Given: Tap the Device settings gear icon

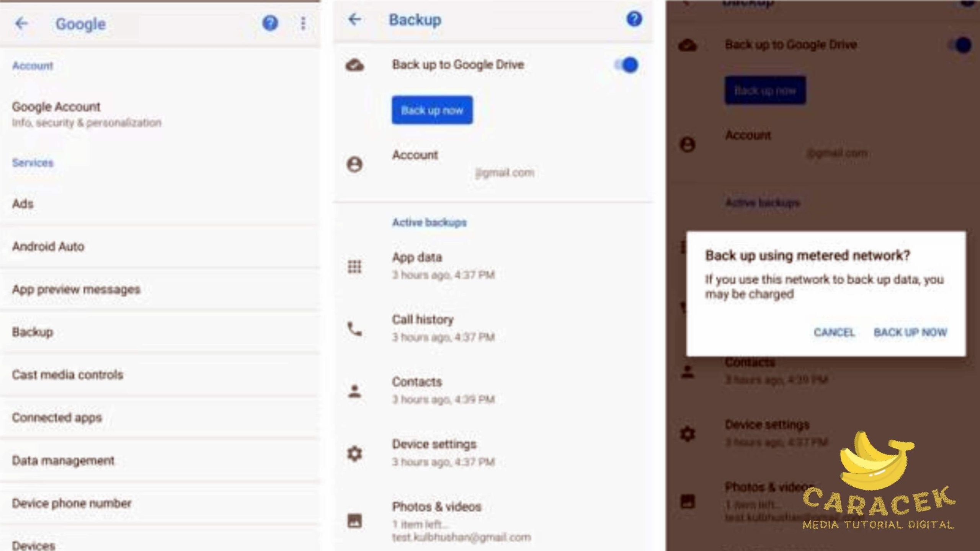Looking at the screenshot, I should [354, 453].
